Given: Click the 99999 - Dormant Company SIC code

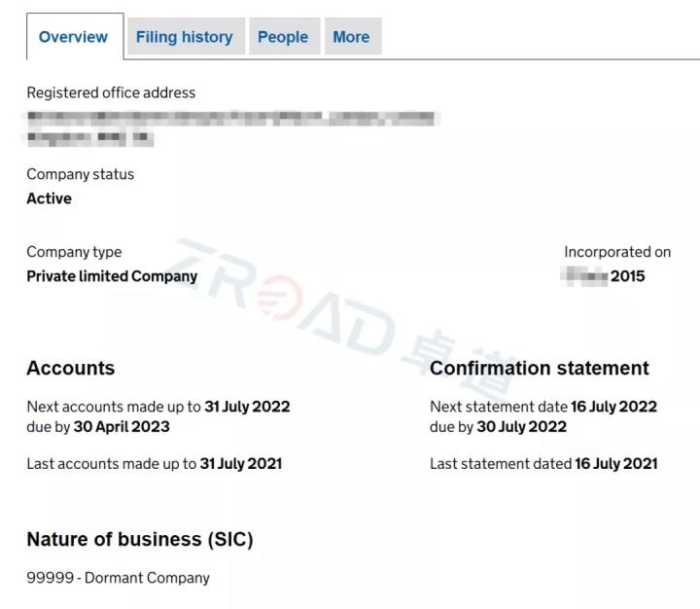Looking at the screenshot, I should click(118, 578).
